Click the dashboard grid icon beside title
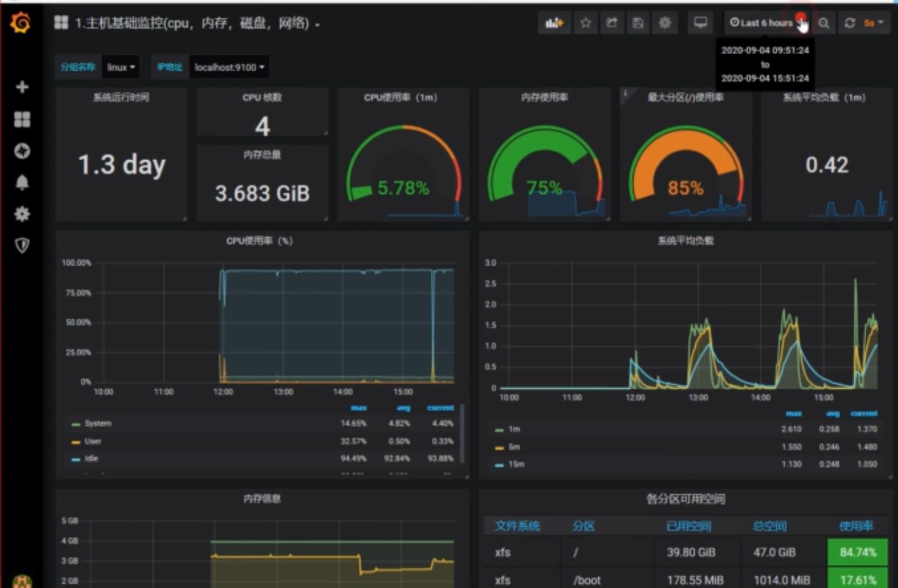 [x=61, y=23]
